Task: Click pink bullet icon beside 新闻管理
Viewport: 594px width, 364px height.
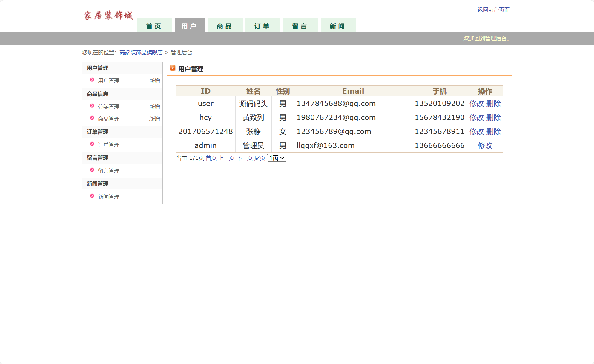Action: click(x=92, y=196)
